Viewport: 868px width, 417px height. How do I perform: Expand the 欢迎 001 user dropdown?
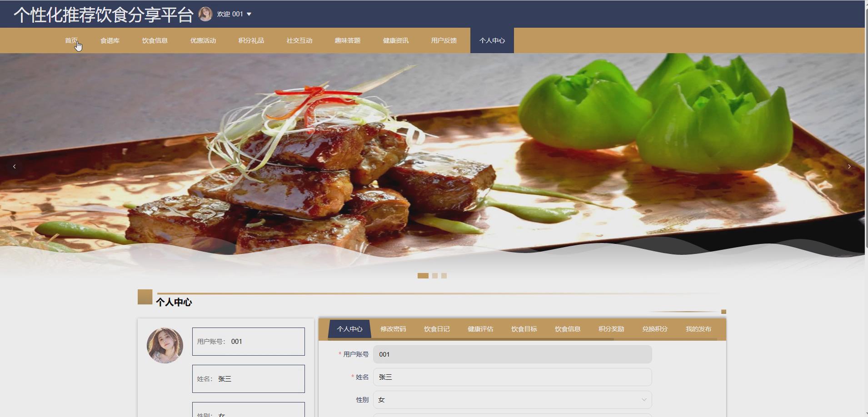click(x=234, y=14)
